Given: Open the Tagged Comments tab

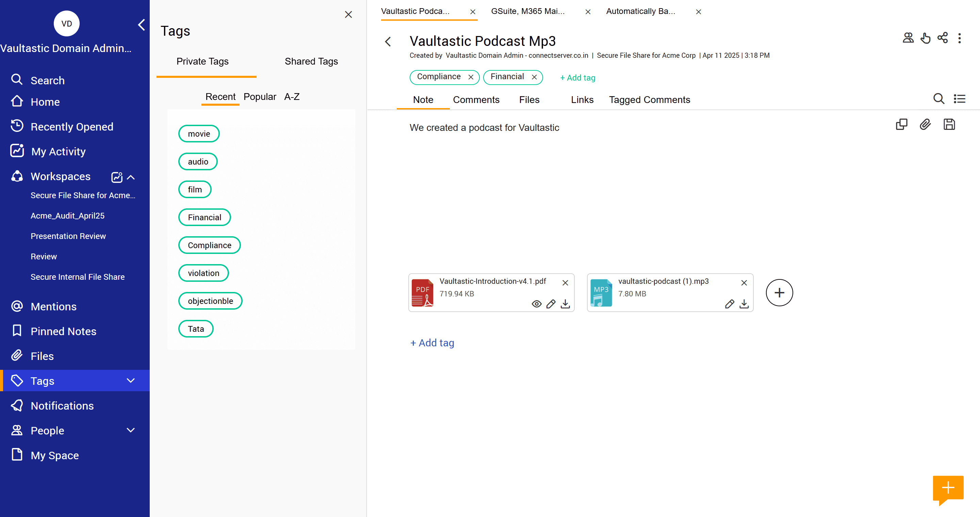Looking at the screenshot, I should click(x=649, y=100).
